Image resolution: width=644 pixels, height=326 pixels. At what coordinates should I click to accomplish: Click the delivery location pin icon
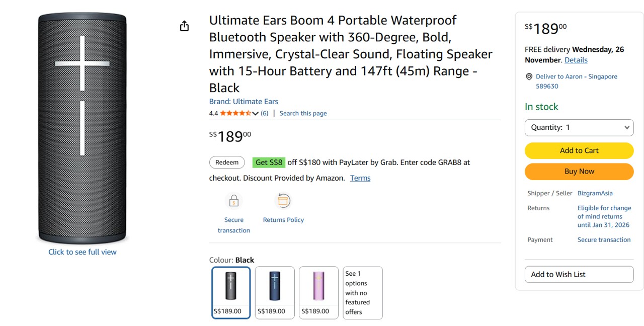(x=529, y=77)
